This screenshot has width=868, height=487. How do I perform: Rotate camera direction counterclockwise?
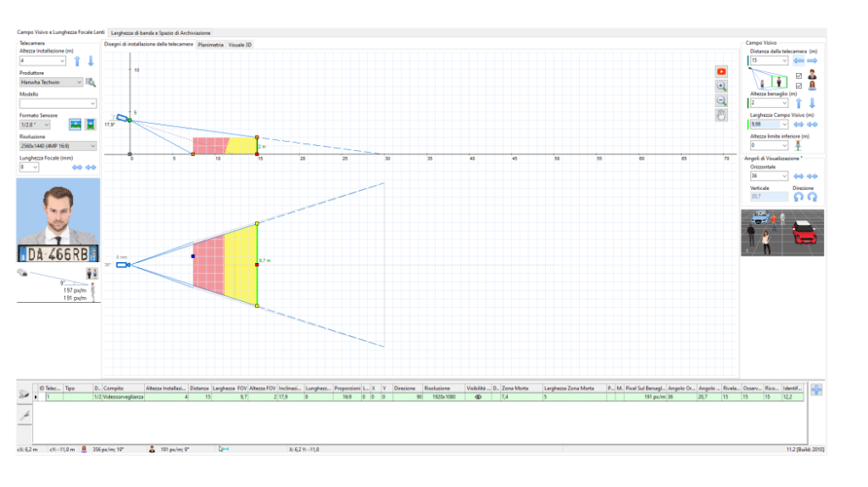[x=798, y=196]
